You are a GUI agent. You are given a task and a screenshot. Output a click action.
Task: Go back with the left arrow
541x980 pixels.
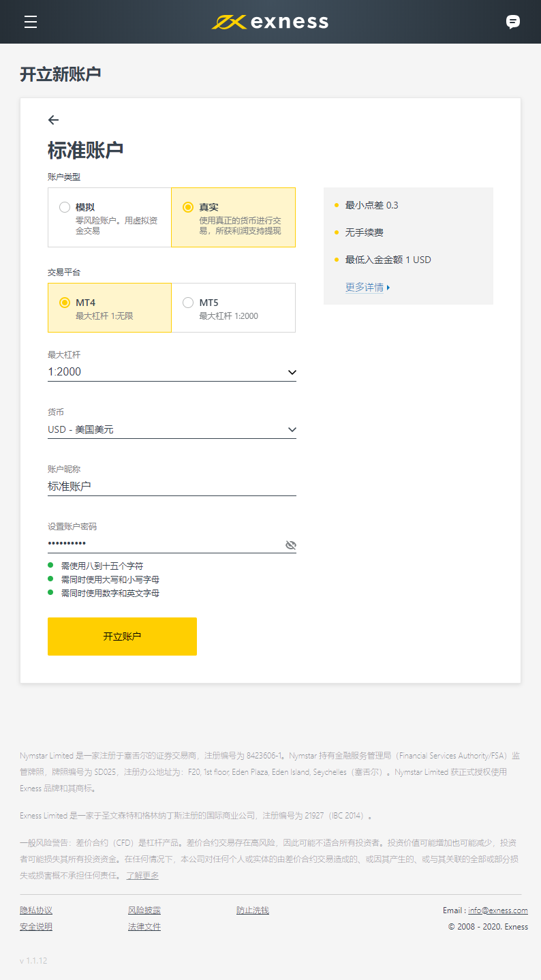click(54, 120)
